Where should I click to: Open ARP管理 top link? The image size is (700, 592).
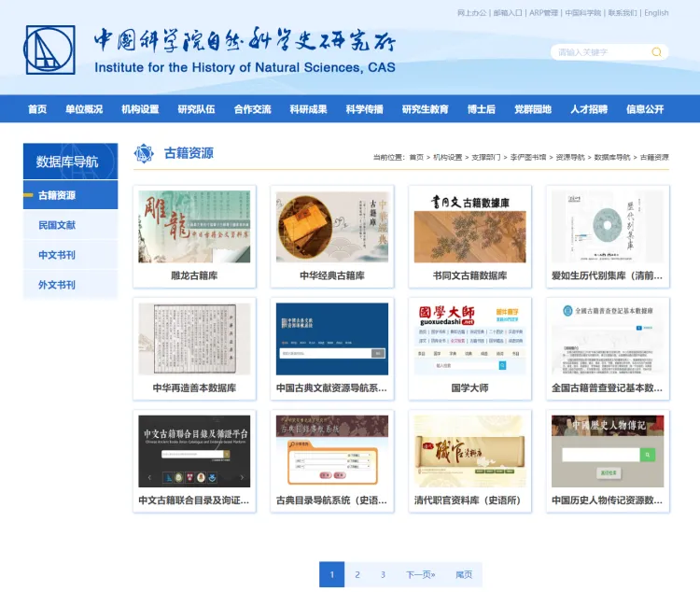[x=544, y=13]
